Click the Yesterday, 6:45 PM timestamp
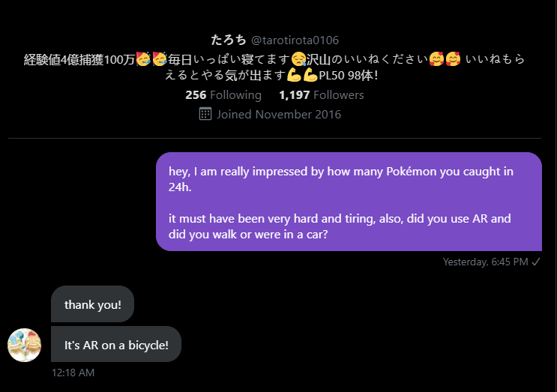Screen dimensions: 557x392 485,262
